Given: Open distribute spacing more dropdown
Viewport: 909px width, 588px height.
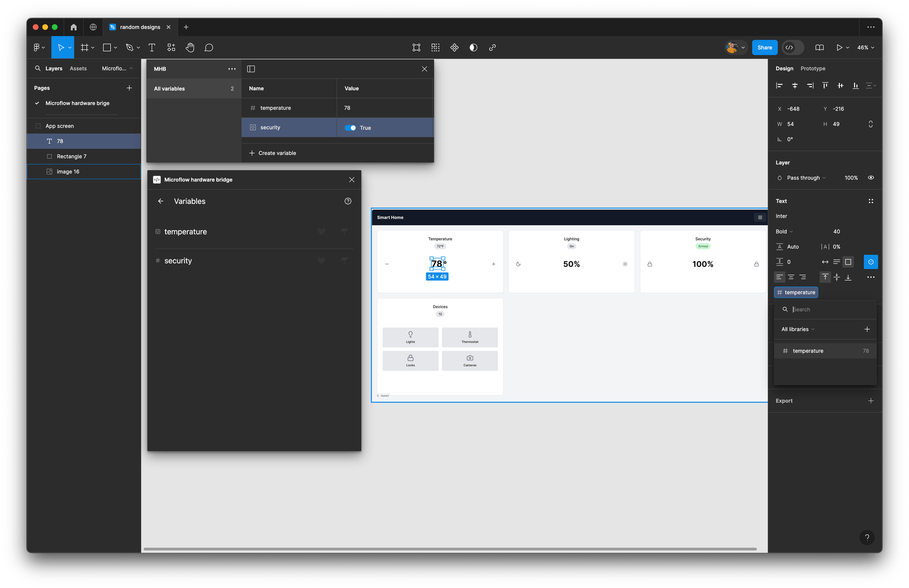Looking at the screenshot, I should (871, 85).
